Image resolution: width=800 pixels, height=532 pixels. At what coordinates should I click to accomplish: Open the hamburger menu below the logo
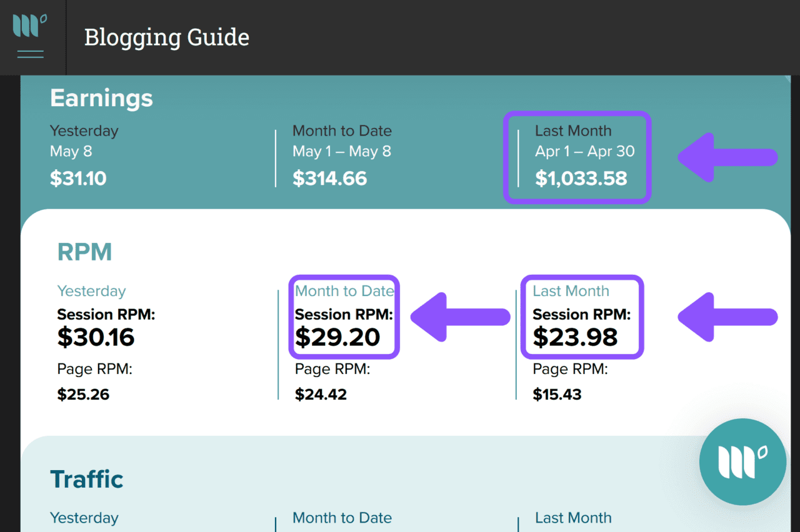[30, 54]
